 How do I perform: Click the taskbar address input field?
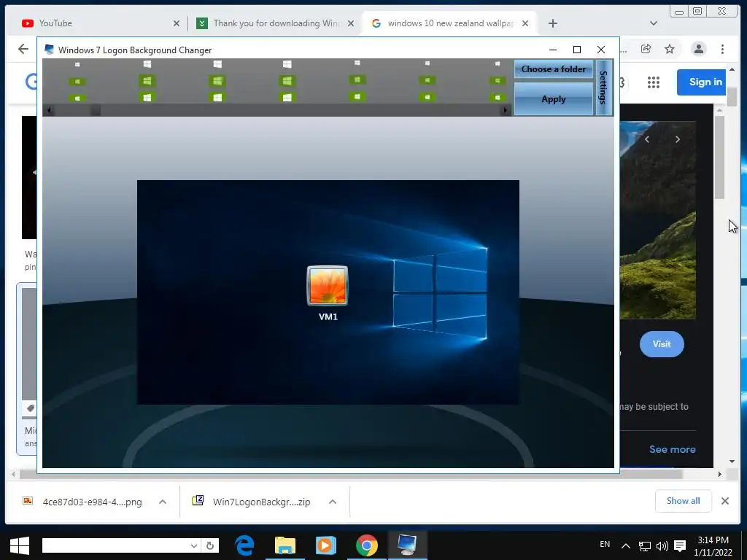tap(115, 545)
